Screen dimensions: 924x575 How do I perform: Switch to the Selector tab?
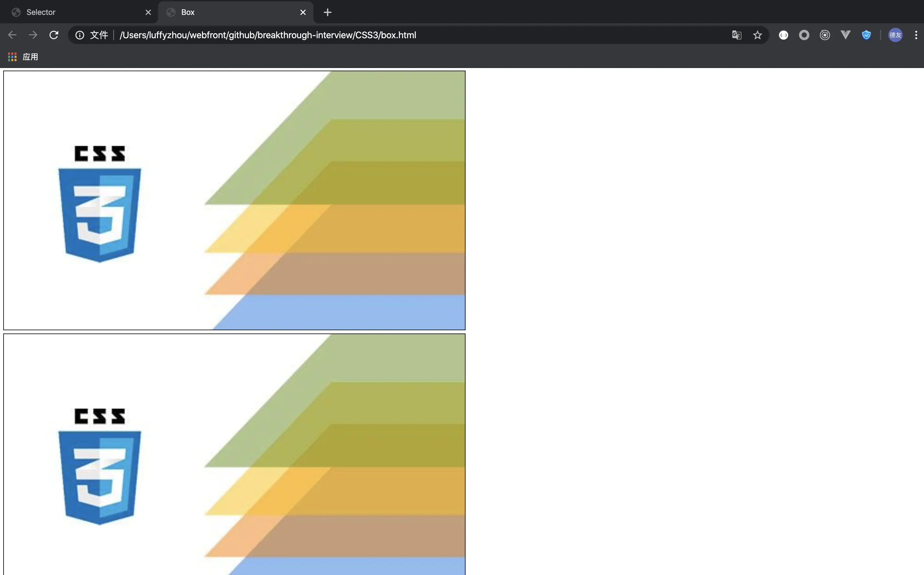coord(76,12)
